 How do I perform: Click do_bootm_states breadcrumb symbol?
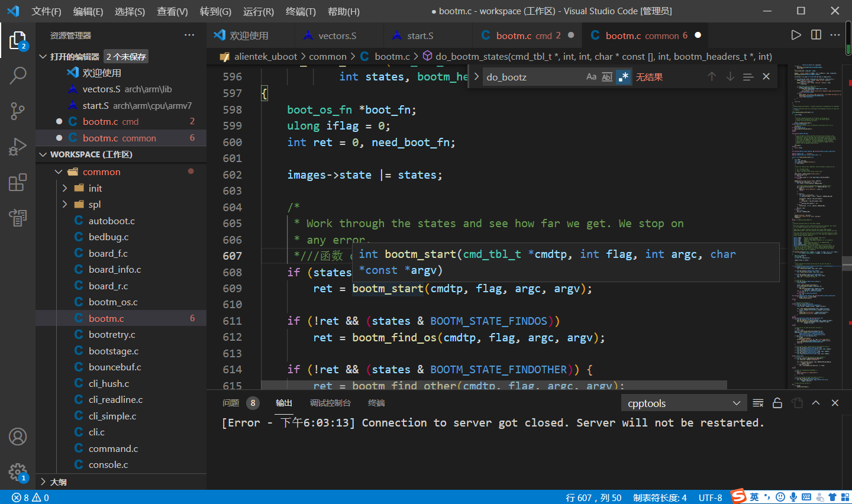[603, 57]
